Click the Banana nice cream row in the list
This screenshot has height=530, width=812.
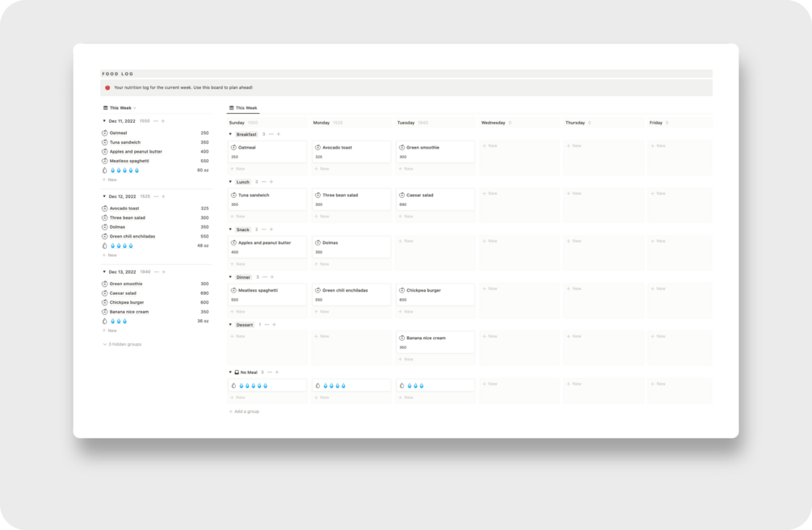tap(155, 312)
